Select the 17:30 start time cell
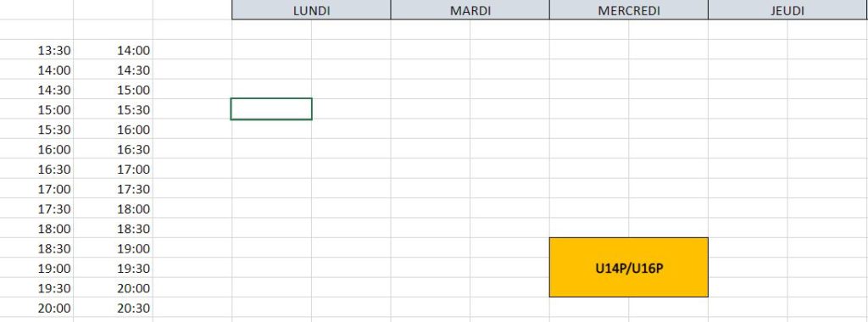 [x=36, y=209]
